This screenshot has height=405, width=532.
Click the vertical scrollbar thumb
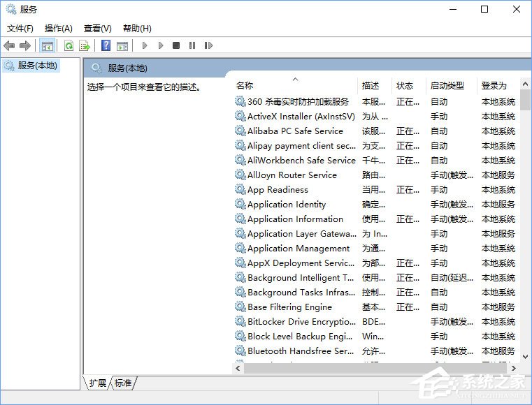(x=525, y=100)
